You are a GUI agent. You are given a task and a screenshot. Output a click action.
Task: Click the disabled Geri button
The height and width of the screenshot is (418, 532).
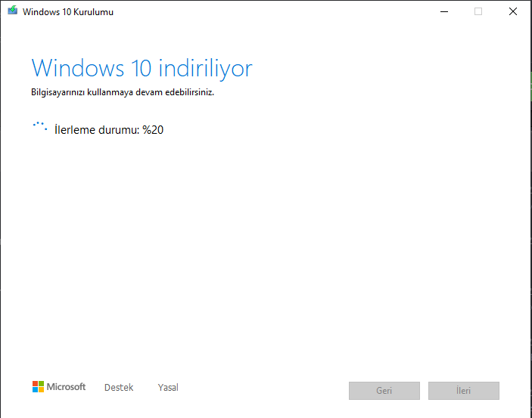coord(384,391)
